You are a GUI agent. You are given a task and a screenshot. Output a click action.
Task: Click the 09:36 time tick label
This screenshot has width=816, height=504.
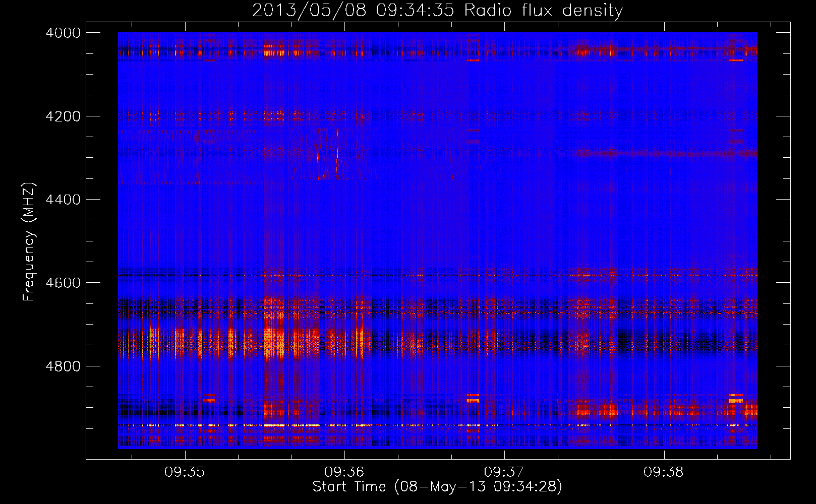click(x=344, y=472)
